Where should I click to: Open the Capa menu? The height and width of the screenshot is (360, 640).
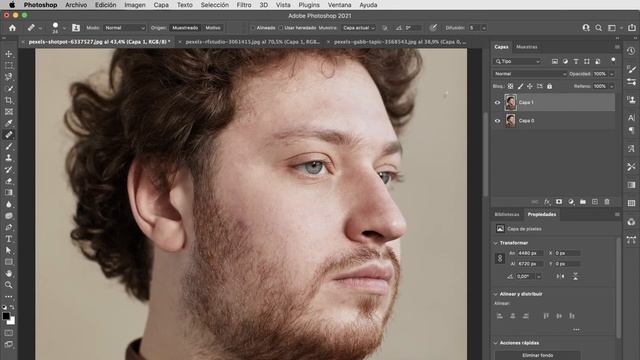click(161, 5)
